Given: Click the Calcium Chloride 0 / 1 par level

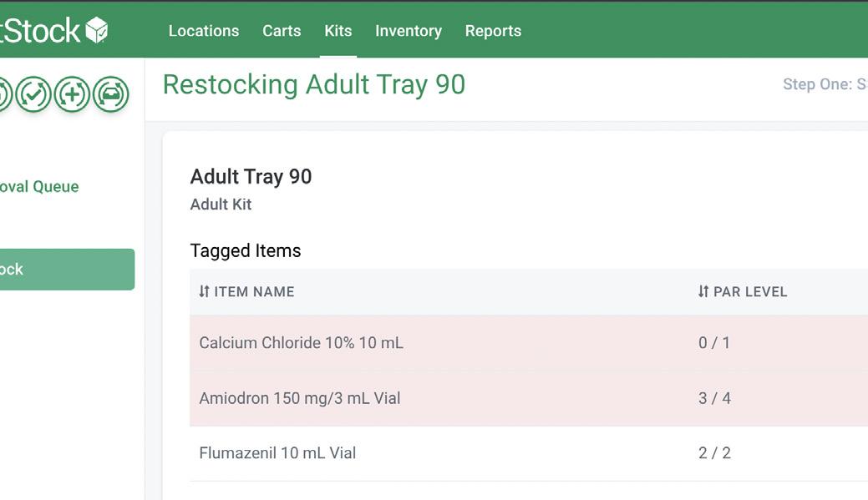Looking at the screenshot, I should pyautogui.click(x=714, y=343).
